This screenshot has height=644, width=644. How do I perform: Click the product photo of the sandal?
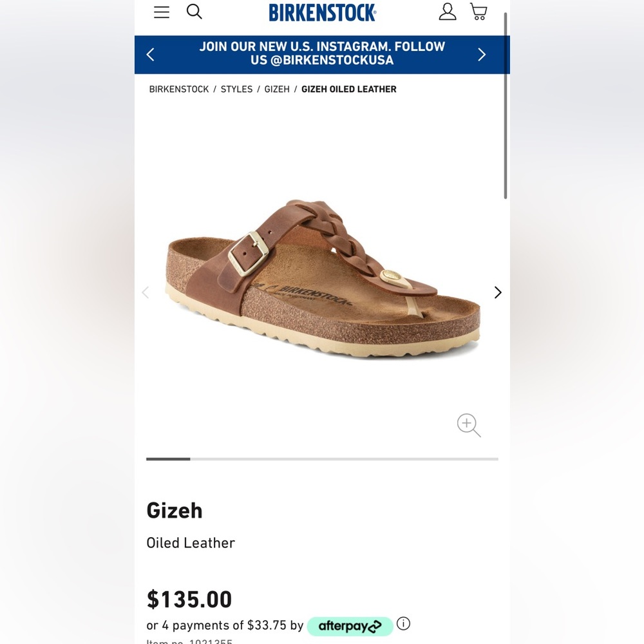coord(322,277)
